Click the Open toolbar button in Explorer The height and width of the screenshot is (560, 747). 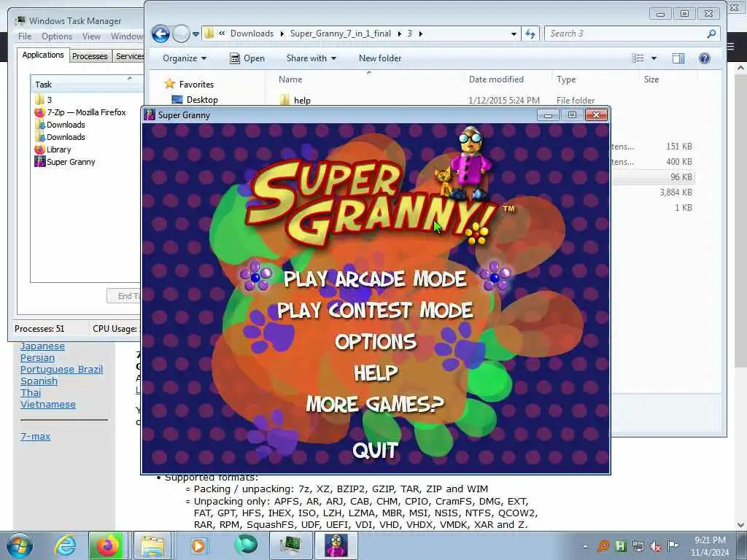[x=247, y=58]
